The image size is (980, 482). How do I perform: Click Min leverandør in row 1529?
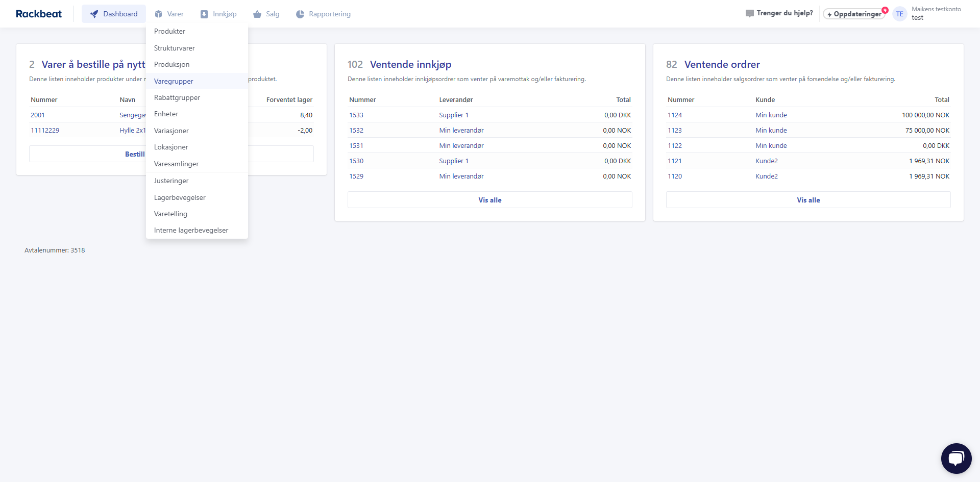(461, 176)
